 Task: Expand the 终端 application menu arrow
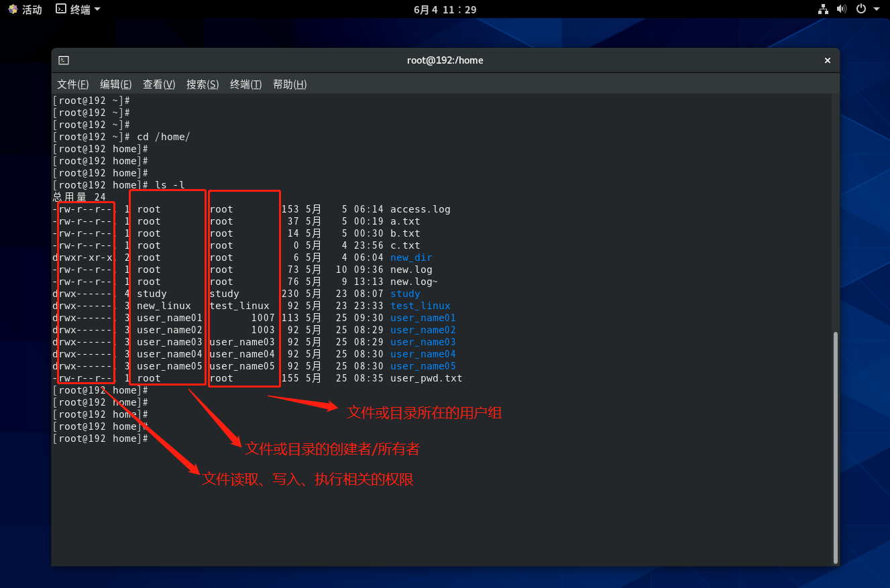pyautogui.click(x=97, y=9)
